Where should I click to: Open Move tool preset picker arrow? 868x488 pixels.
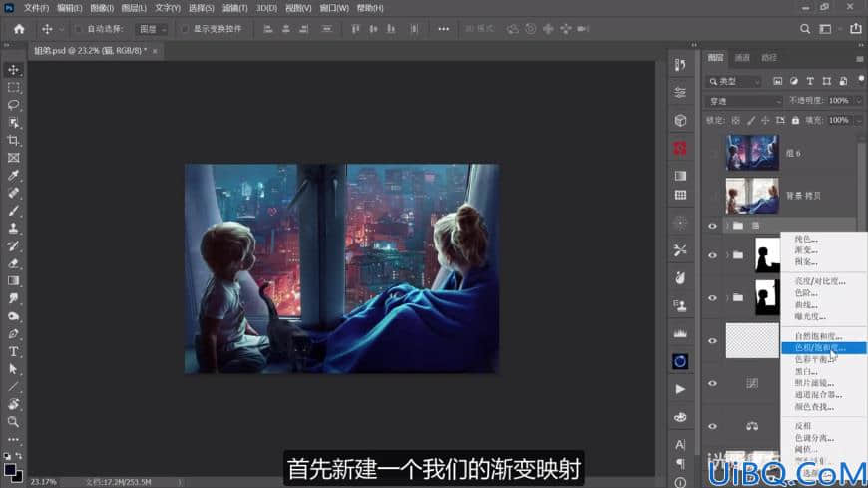point(62,29)
